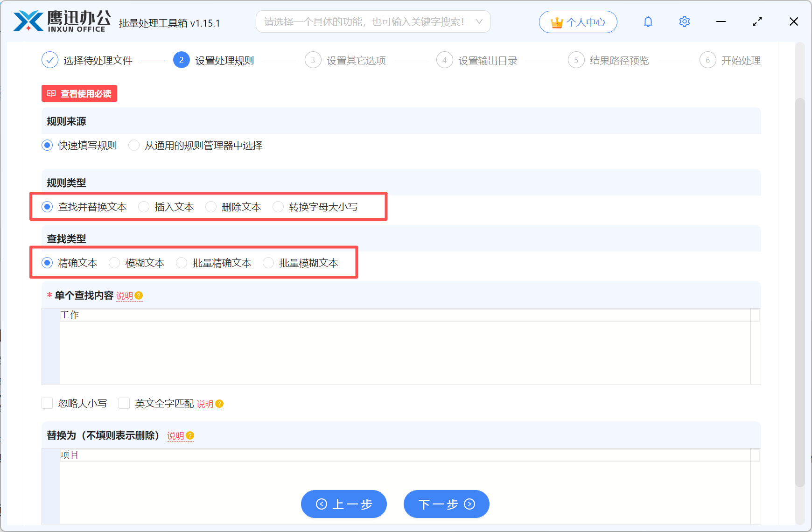
Task: Close the application window
Action: (x=794, y=21)
